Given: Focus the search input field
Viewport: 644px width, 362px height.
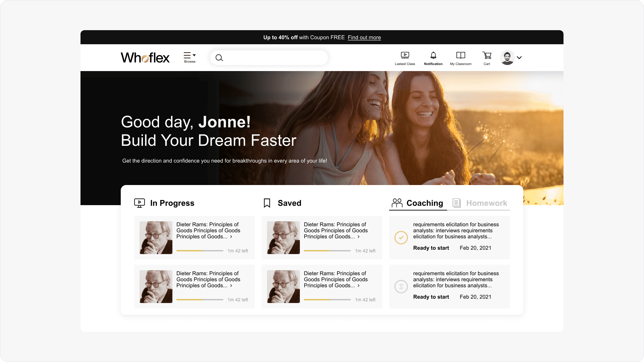Looking at the screenshot, I should tap(269, 58).
